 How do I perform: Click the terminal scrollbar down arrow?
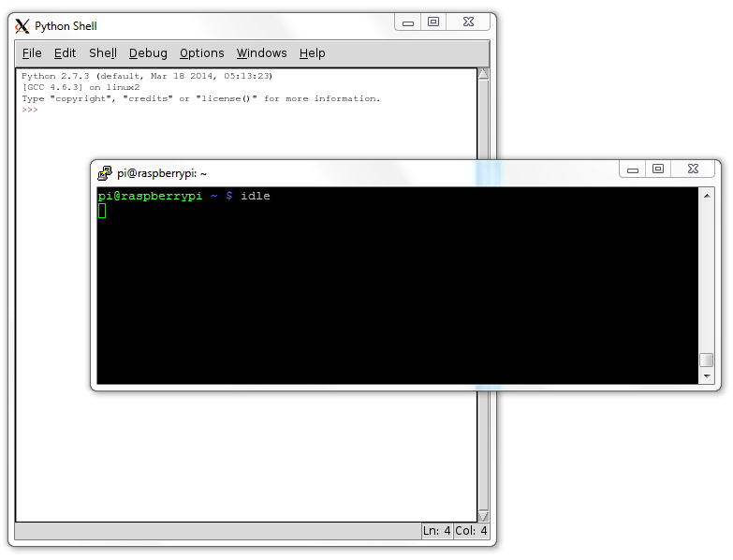point(707,376)
